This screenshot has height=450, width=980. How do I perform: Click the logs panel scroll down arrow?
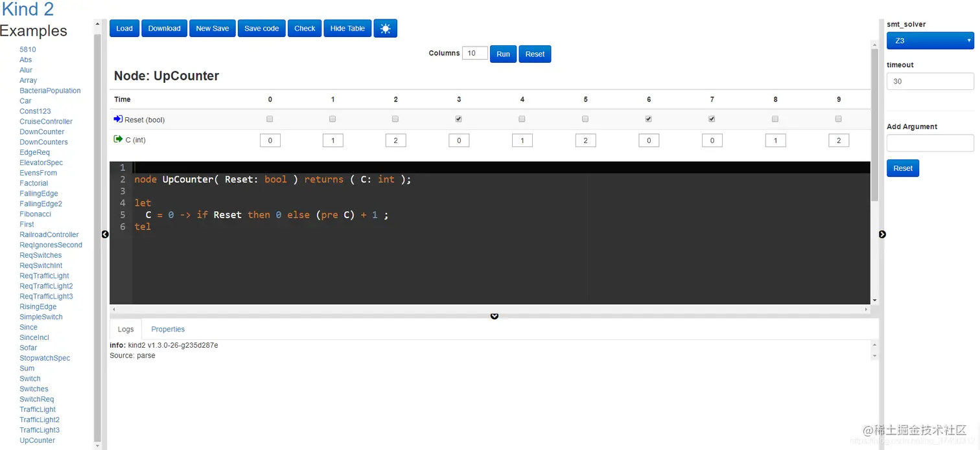[x=875, y=356]
